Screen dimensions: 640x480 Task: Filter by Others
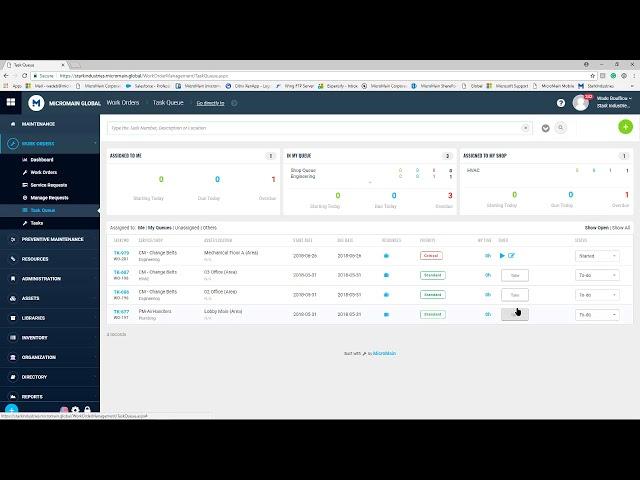click(x=210, y=228)
